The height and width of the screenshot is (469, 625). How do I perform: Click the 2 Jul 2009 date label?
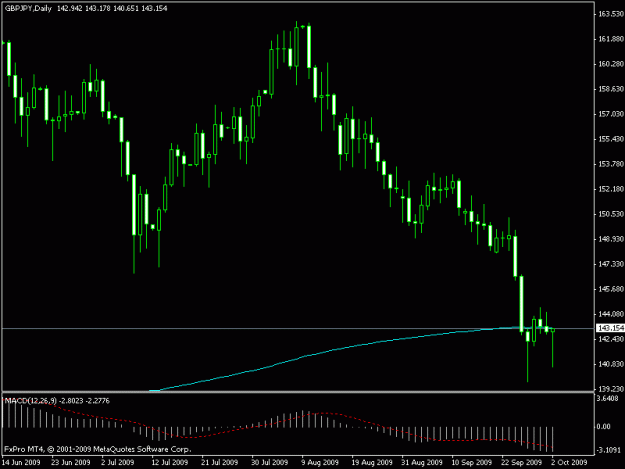point(118,462)
